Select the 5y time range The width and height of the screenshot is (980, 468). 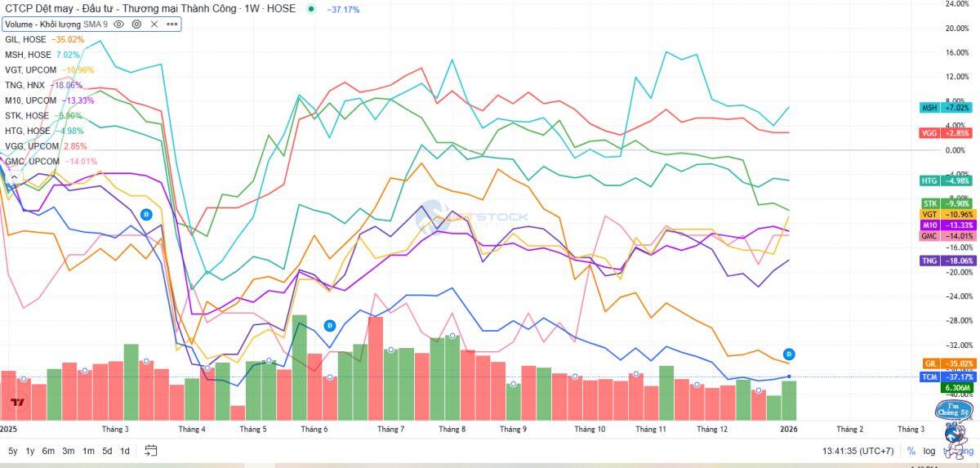click(13, 451)
